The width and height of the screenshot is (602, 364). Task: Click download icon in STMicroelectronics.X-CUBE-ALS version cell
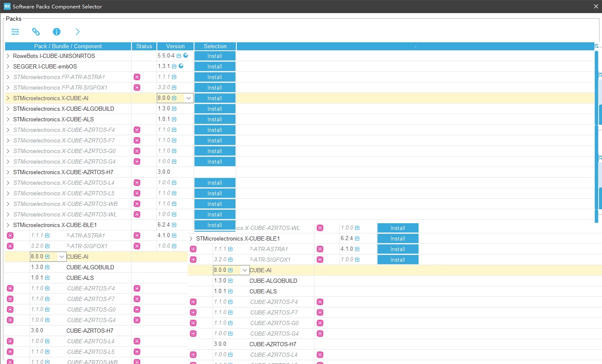174,119
